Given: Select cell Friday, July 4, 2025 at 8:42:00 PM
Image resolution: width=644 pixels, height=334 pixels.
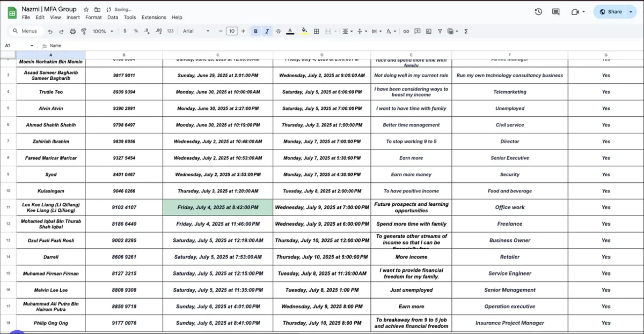Looking at the screenshot, I should tap(218, 207).
